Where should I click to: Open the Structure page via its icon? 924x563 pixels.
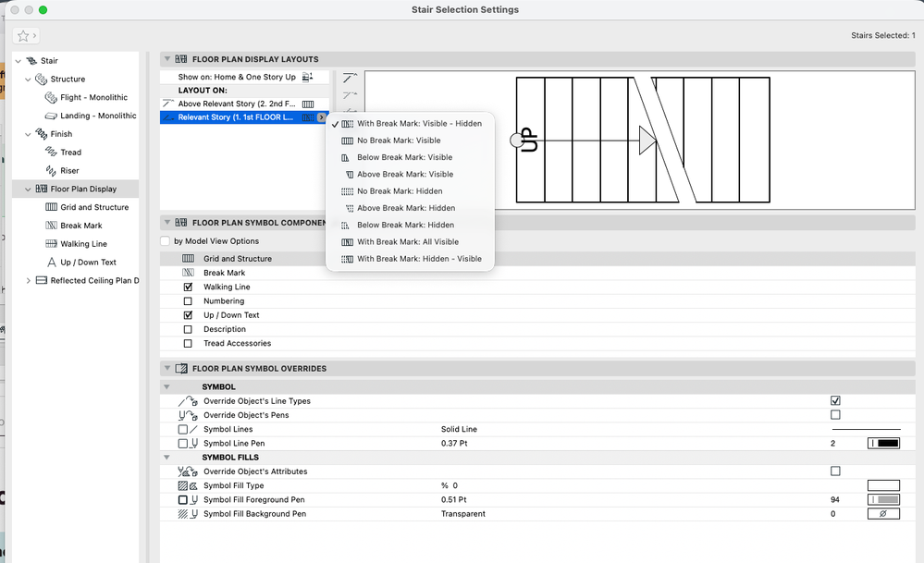(42, 79)
